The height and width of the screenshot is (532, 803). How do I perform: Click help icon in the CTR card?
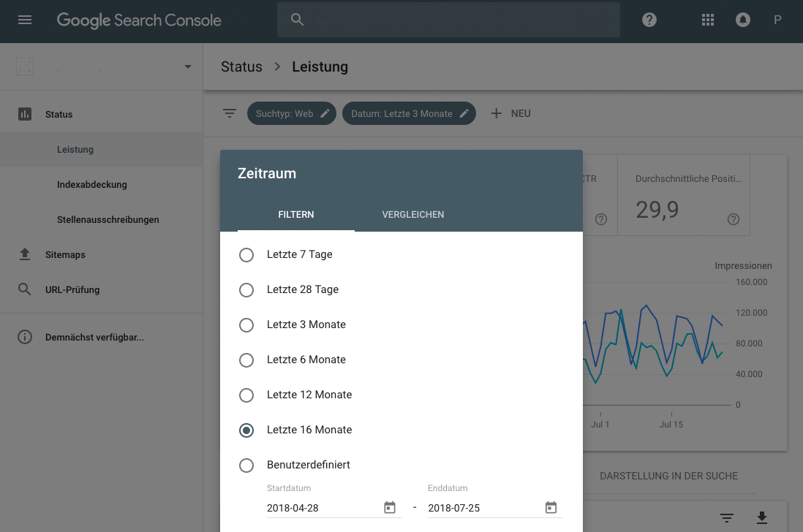pyautogui.click(x=601, y=219)
